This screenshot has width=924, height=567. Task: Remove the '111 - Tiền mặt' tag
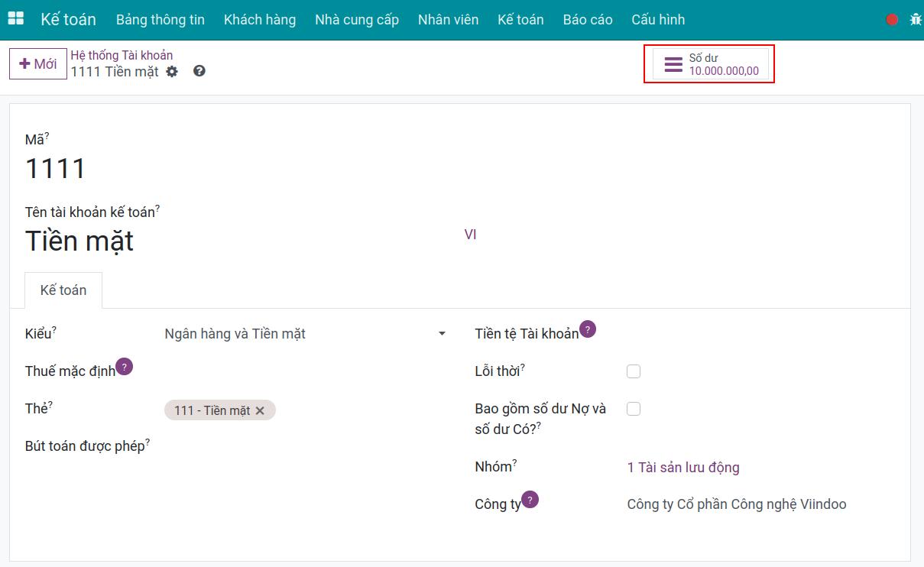(x=260, y=410)
